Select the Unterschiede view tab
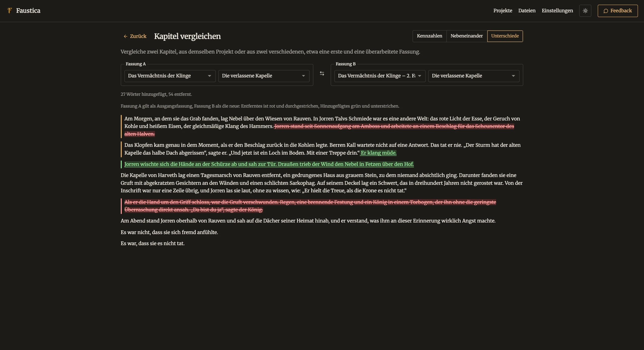Viewport: 644px width, 350px height. coord(505,36)
